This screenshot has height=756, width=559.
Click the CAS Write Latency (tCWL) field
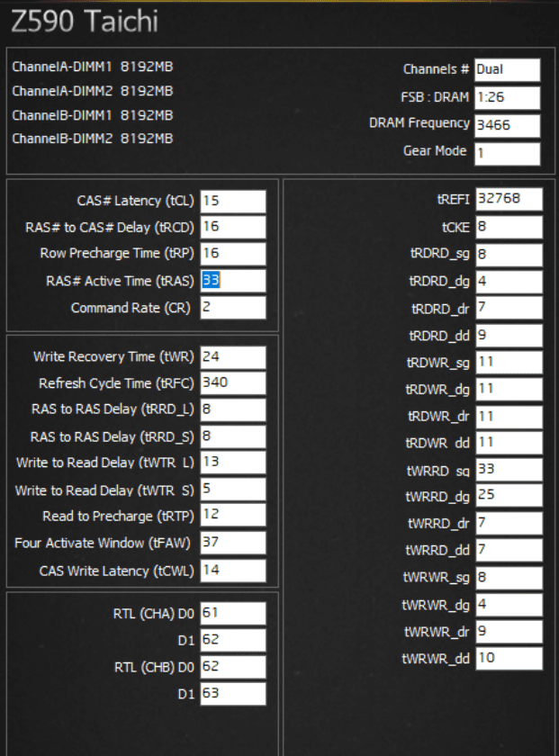click(x=233, y=571)
